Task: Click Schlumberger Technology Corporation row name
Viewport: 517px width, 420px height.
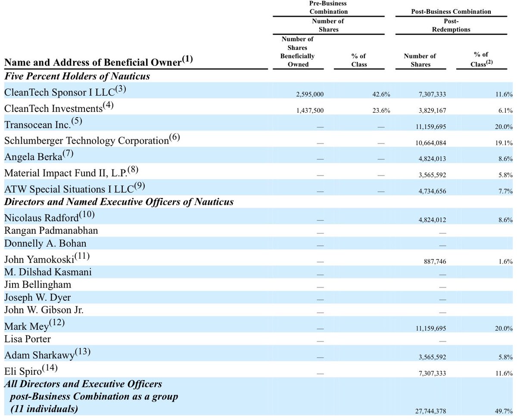Action: click(92, 140)
